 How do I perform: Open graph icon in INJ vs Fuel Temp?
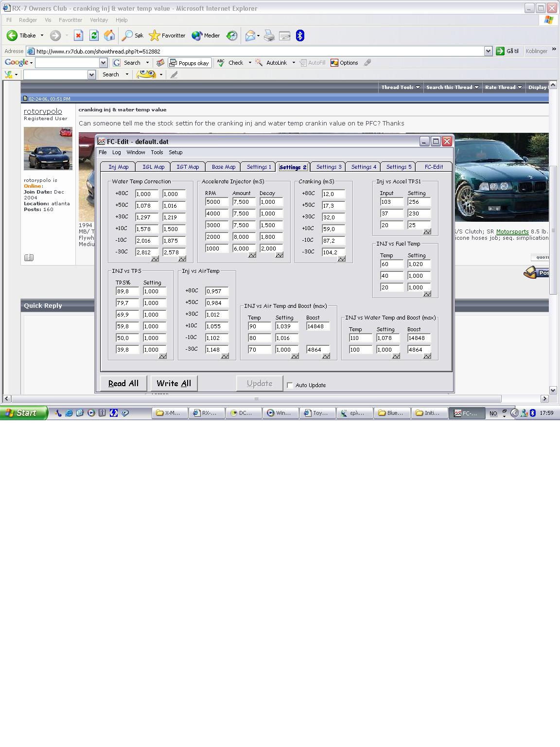coord(427,294)
